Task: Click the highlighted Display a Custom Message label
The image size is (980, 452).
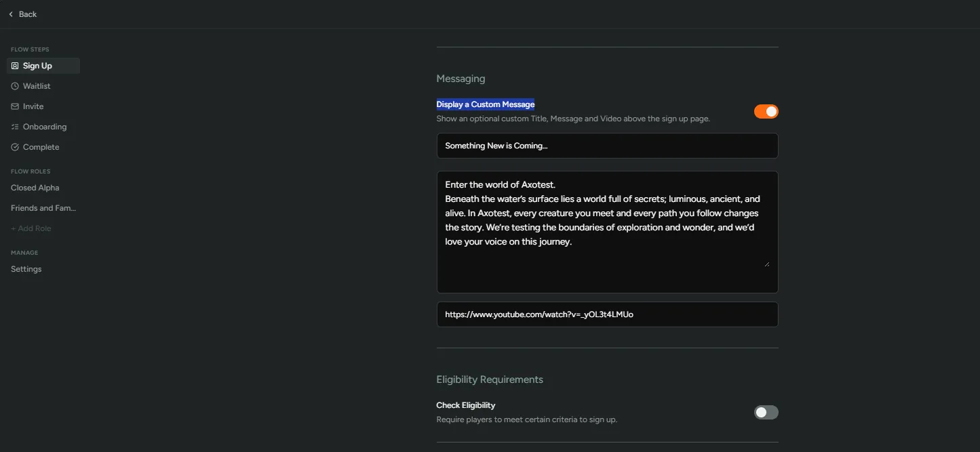Action: pyautogui.click(x=485, y=104)
